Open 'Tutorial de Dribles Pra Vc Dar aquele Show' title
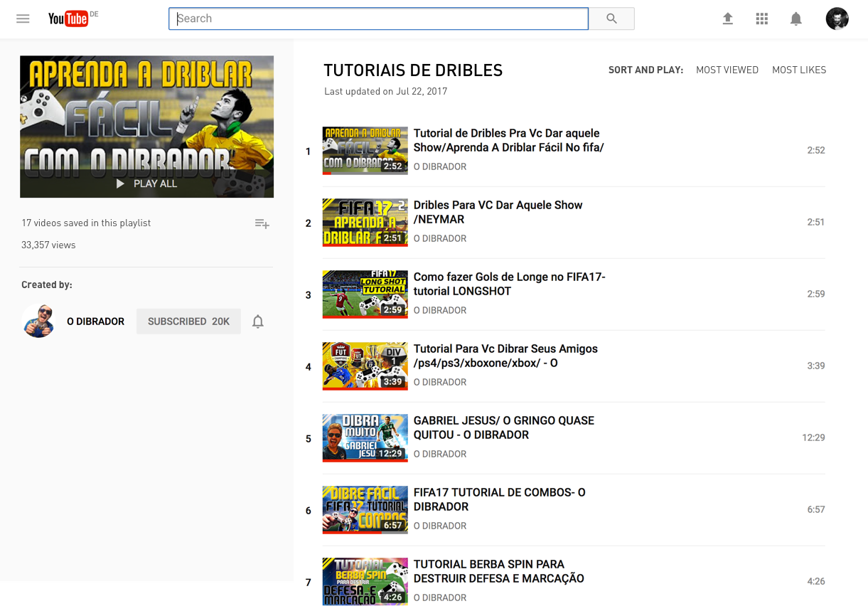This screenshot has width=868, height=616. pyautogui.click(x=508, y=140)
